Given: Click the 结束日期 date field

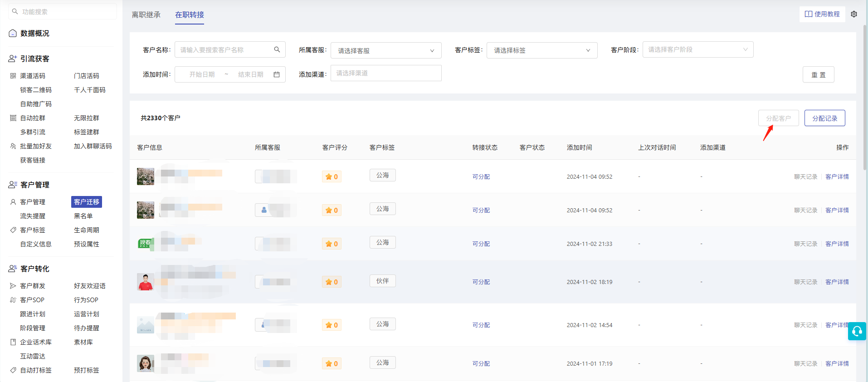Looking at the screenshot, I should coord(250,74).
